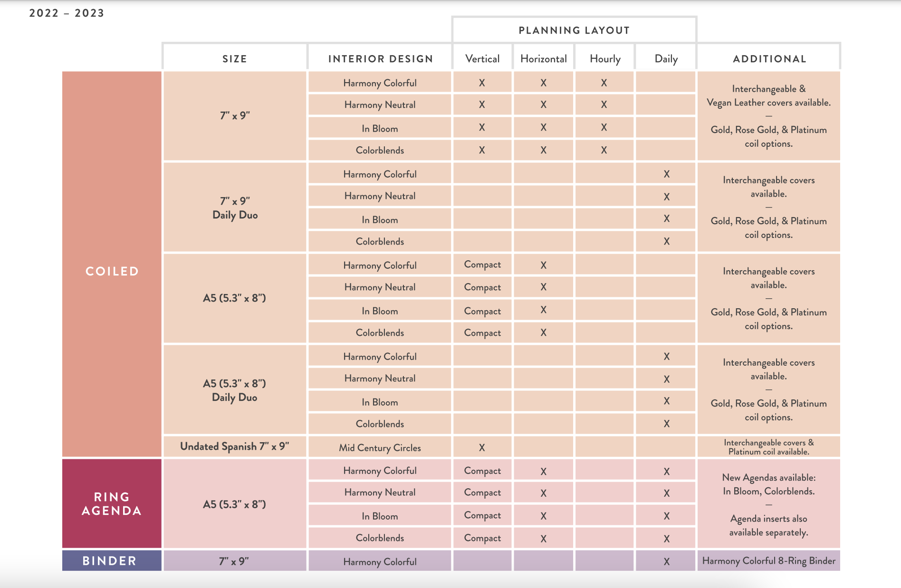Click the Hourly column header
Viewport: 901px width, 588px height.
coord(604,58)
